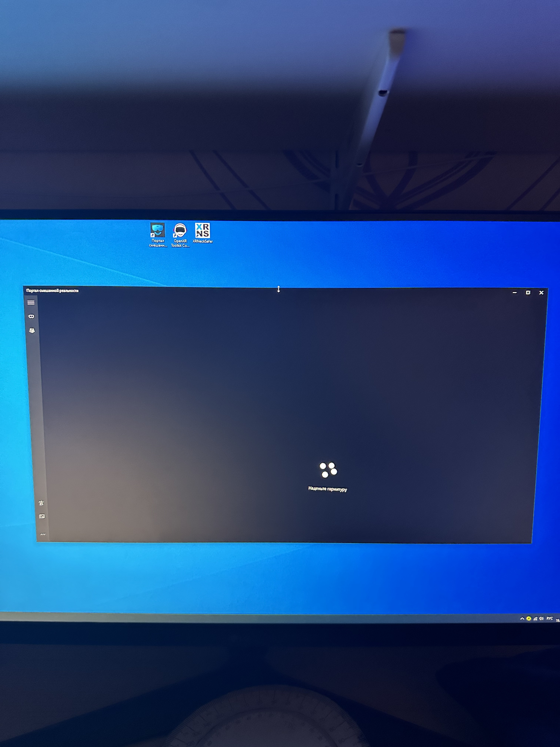The width and height of the screenshot is (560, 747).
Task: Click the Наденьте гарнитуру status text
Action: tap(327, 489)
